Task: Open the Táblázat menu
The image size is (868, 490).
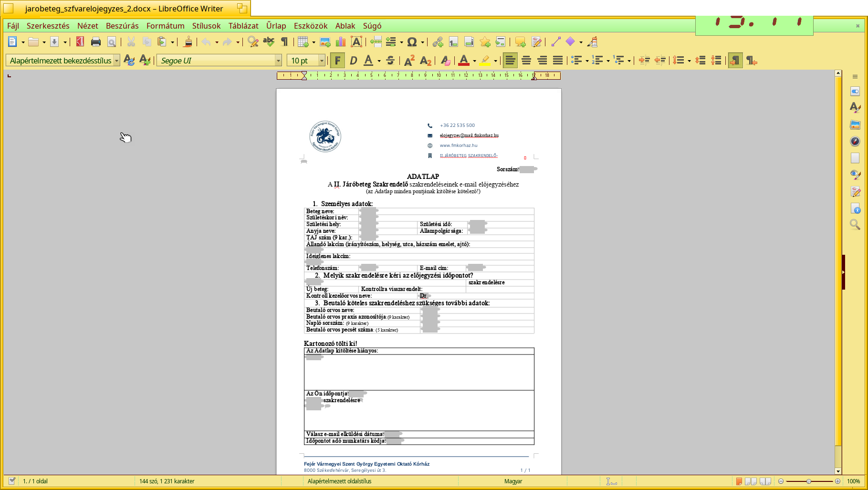Action: click(243, 26)
